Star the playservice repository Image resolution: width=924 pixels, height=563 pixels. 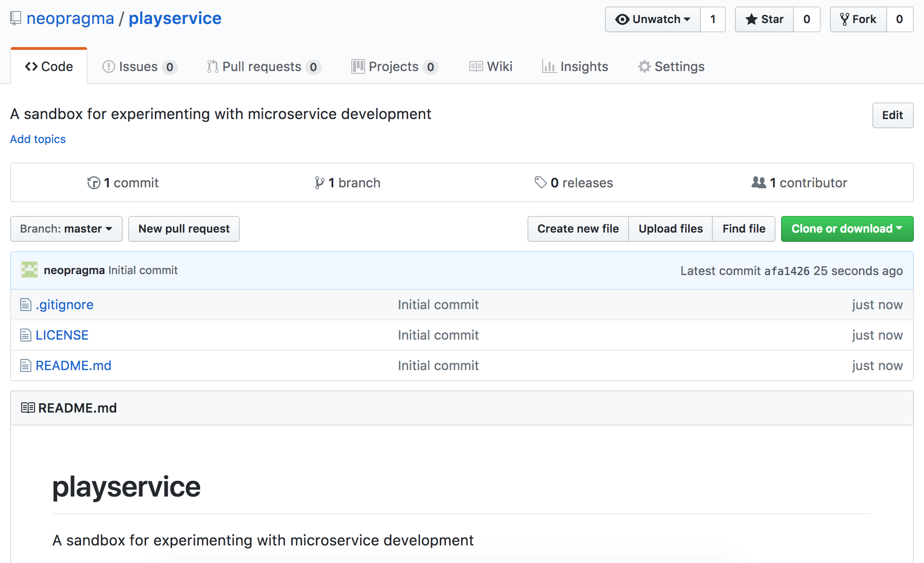764,19
